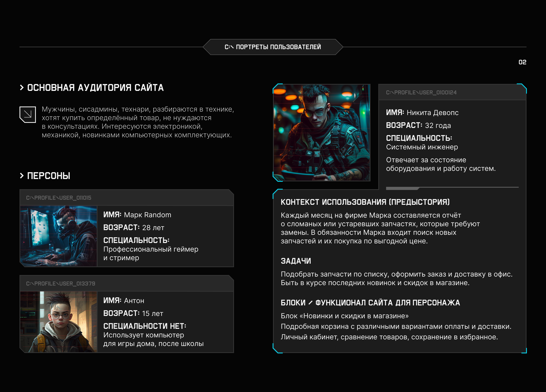This screenshot has height=392, width=546.
Task: Click БЛОКИ / ФУНКЦИОНАЛ САЙТА heading
Action: tap(370, 303)
